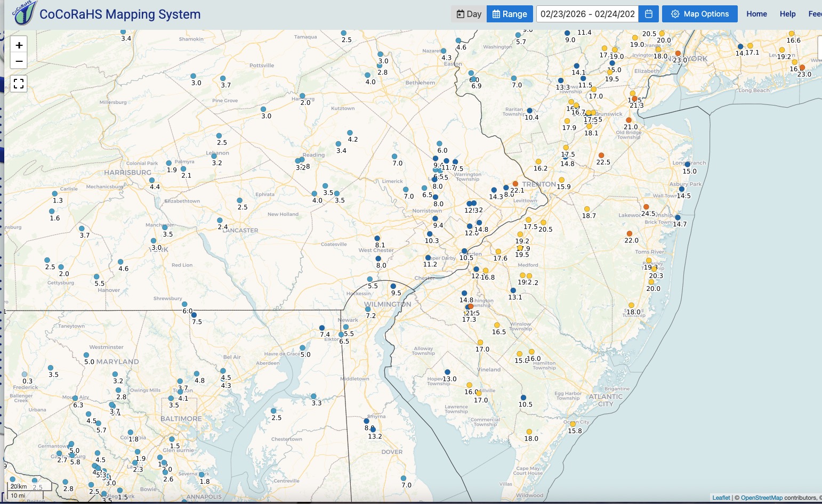
Task: Switch to Range mode
Action: (x=510, y=14)
